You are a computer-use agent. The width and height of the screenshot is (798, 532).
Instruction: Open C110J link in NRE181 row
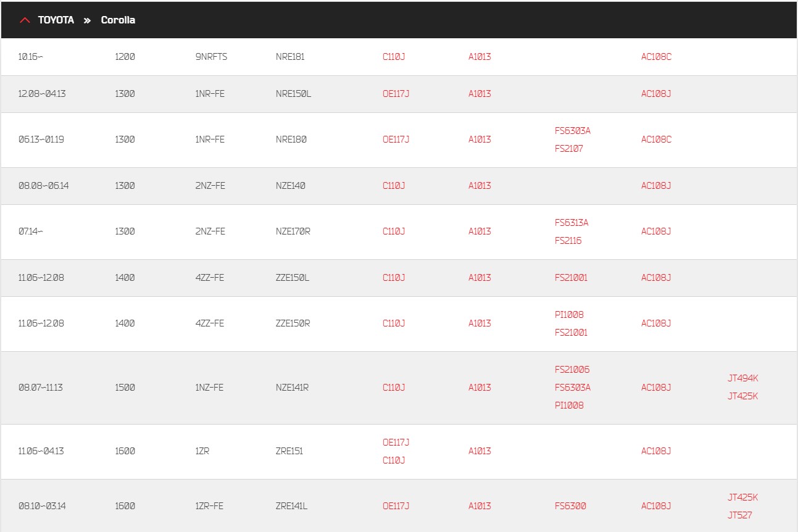click(x=394, y=57)
